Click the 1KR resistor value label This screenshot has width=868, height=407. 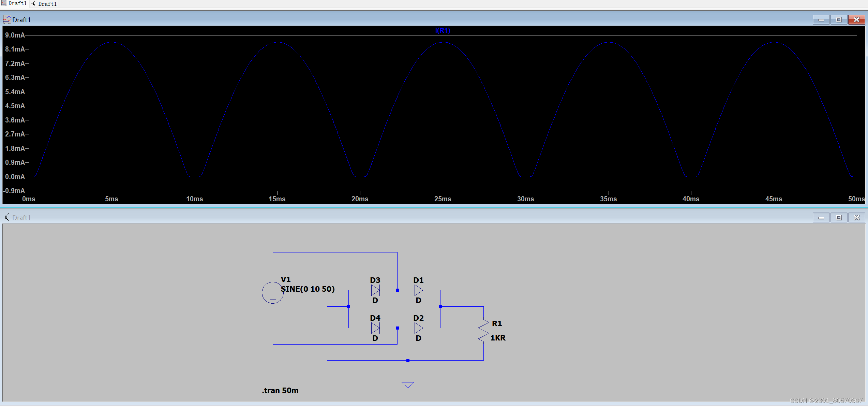coord(498,338)
